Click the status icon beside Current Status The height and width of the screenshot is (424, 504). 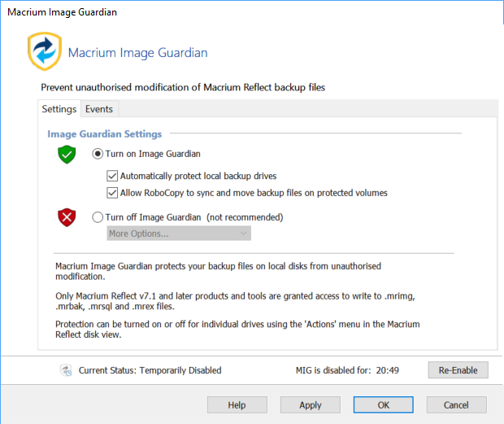66,370
